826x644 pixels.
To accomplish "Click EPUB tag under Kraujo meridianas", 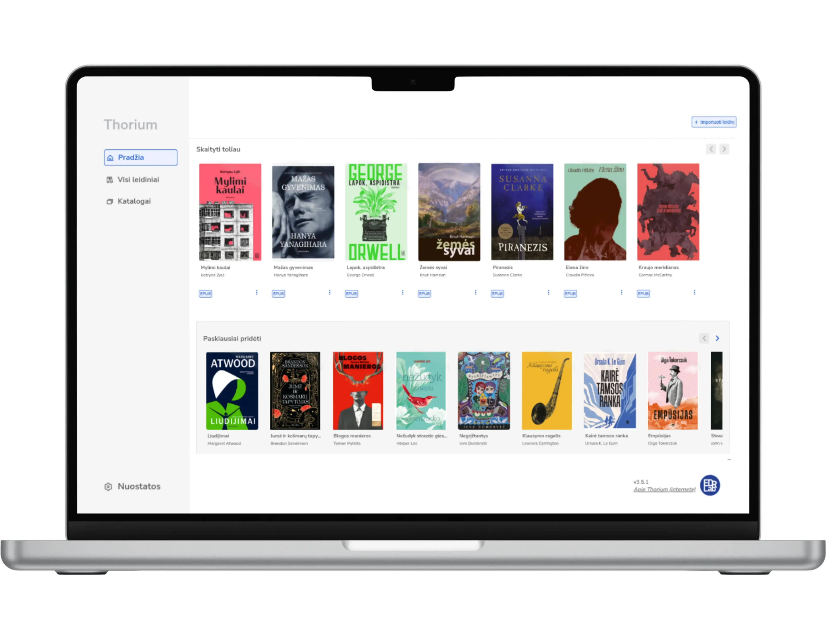I will click(x=643, y=294).
